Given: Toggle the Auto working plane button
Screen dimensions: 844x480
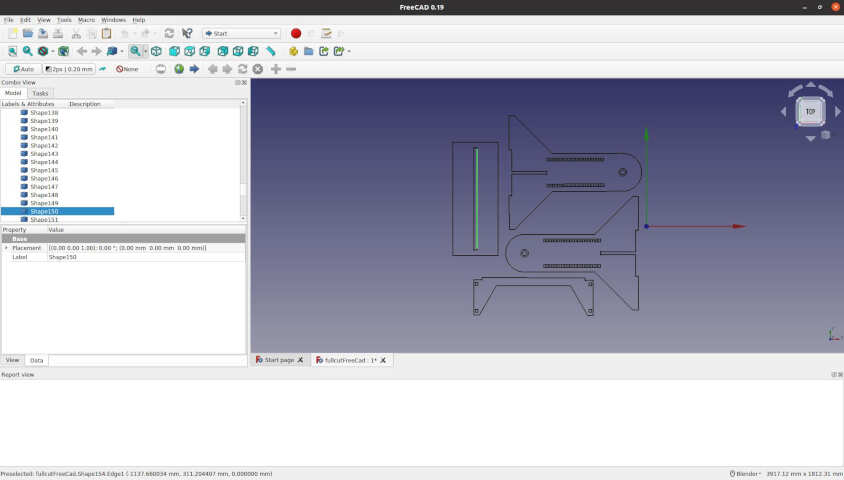Looking at the screenshot, I should [23, 69].
